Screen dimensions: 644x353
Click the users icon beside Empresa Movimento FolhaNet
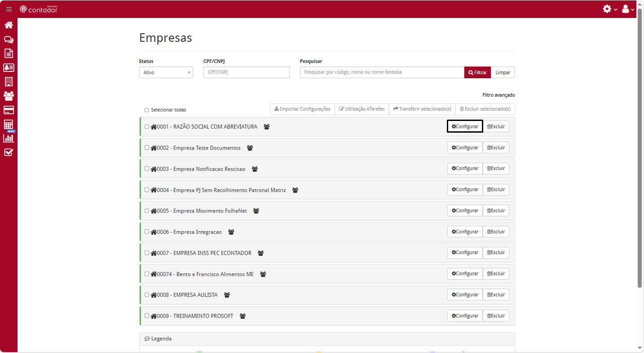(256, 211)
